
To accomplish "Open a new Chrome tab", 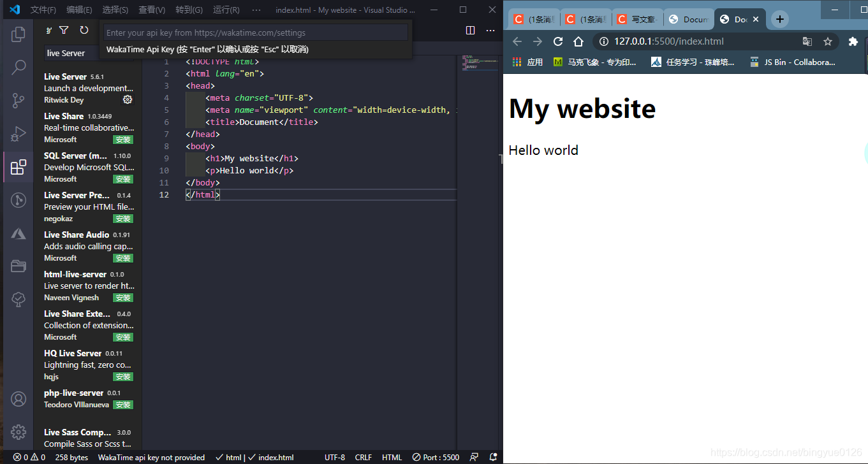I will click(x=779, y=19).
